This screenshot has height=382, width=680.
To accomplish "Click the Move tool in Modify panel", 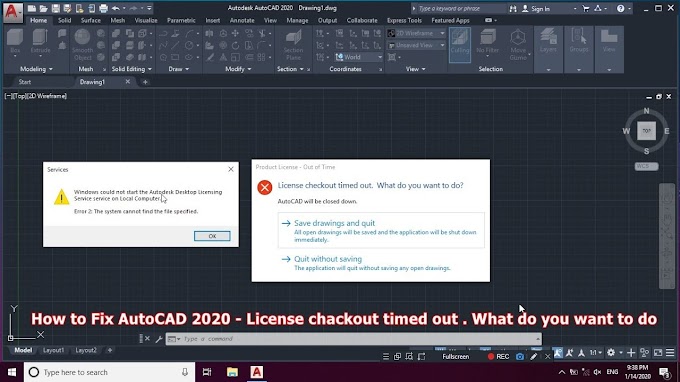I will tap(235, 33).
